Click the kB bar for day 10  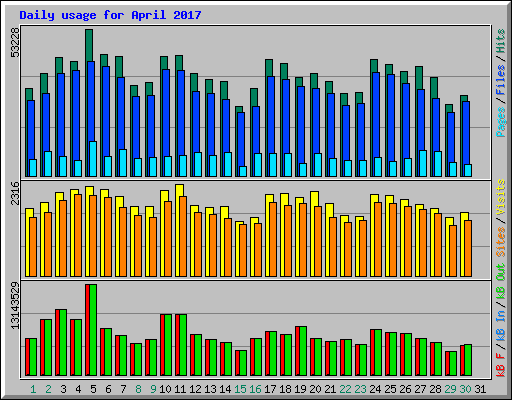[166, 345]
